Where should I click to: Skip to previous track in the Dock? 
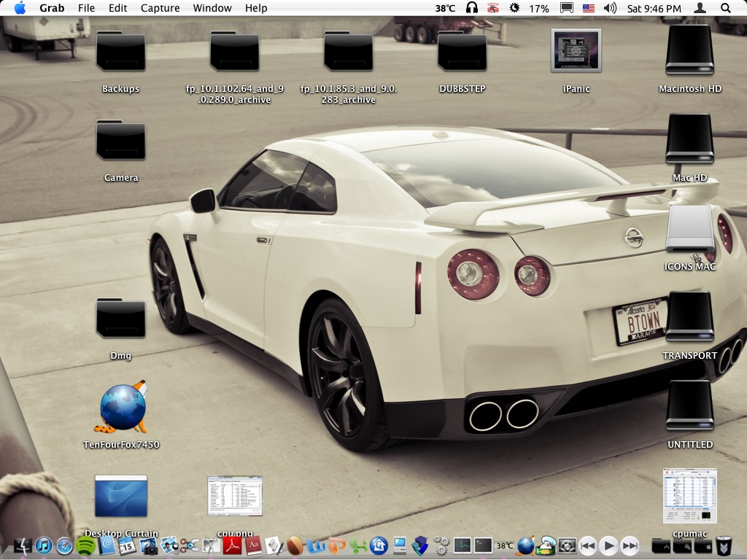click(x=588, y=545)
